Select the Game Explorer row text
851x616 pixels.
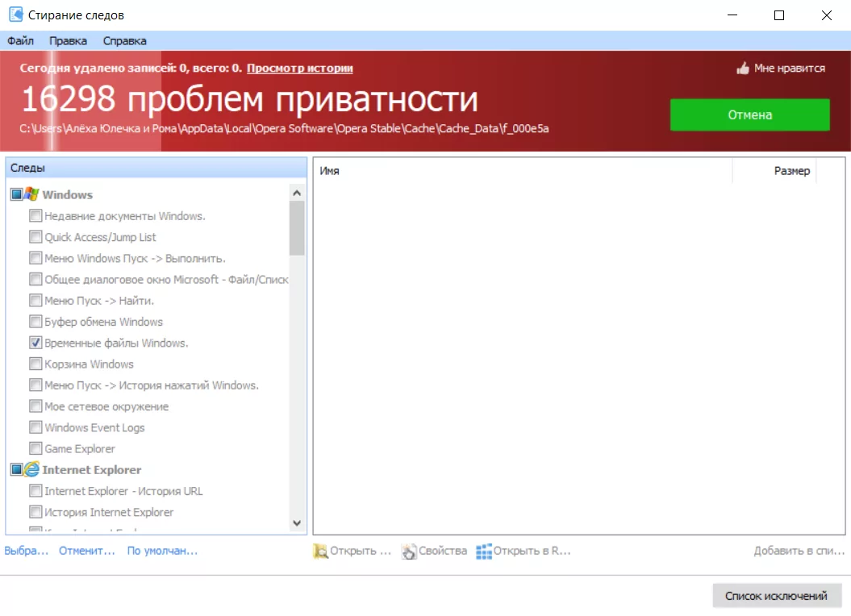pyautogui.click(x=80, y=449)
